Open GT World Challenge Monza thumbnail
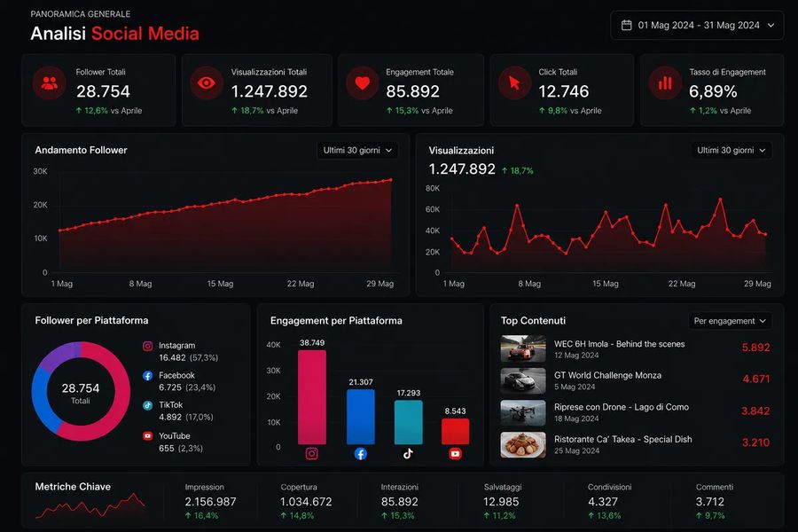 [x=522, y=380]
